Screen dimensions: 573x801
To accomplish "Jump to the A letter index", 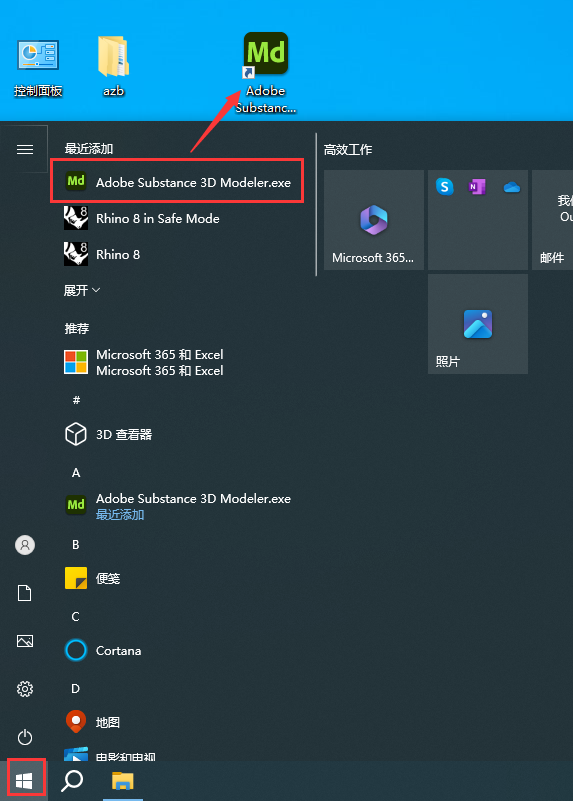I will pyautogui.click(x=76, y=473).
